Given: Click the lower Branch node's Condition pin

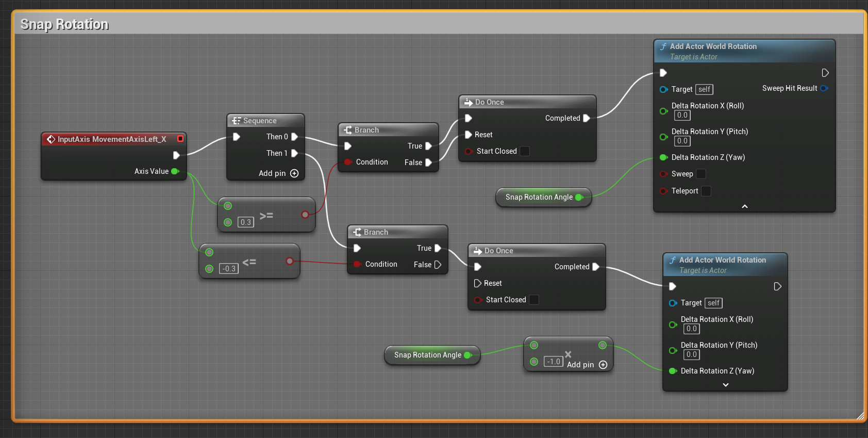Looking at the screenshot, I should [x=357, y=264].
